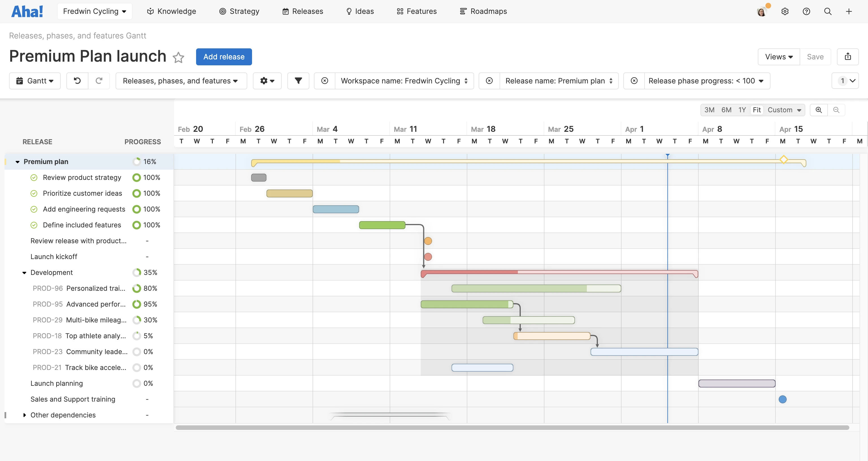Open the filter funnel icon
868x461 pixels.
tap(298, 81)
